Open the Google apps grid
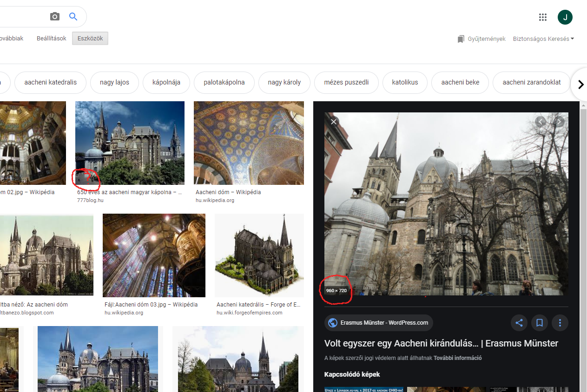The height and width of the screenshot is (392, 587). (543, 17)
